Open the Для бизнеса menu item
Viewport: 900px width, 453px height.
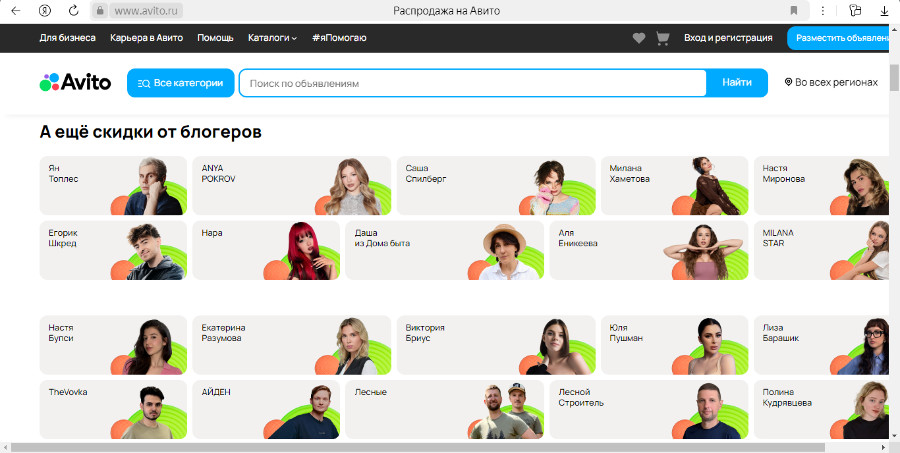point(68,38)
